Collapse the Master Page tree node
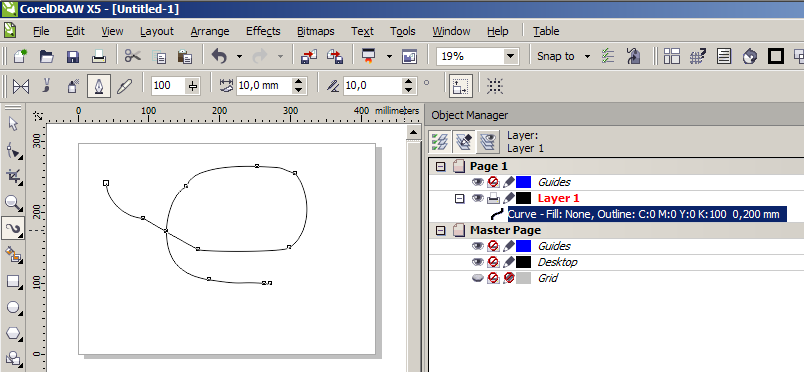The height and width of the screenshot is (372, 804). 440,230
